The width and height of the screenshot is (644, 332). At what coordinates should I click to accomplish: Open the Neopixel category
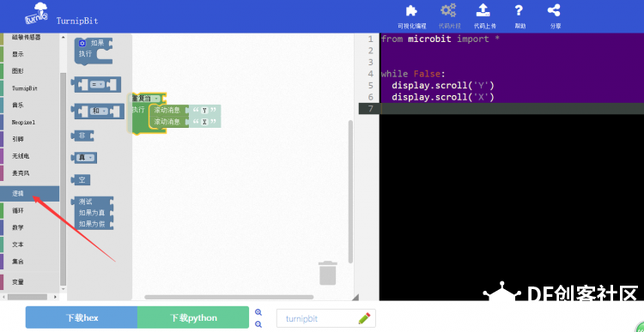tap(23, 123)
